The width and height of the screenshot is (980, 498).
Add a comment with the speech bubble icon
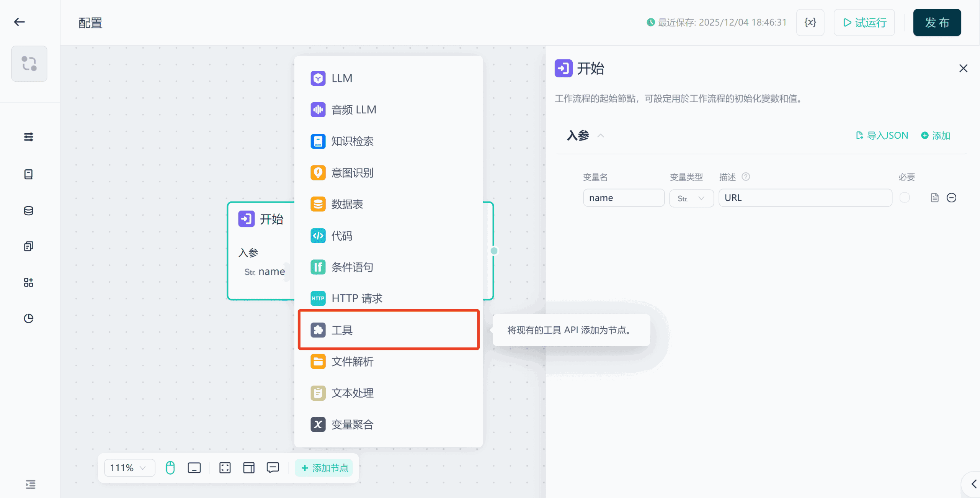click(x=273, y=468)
